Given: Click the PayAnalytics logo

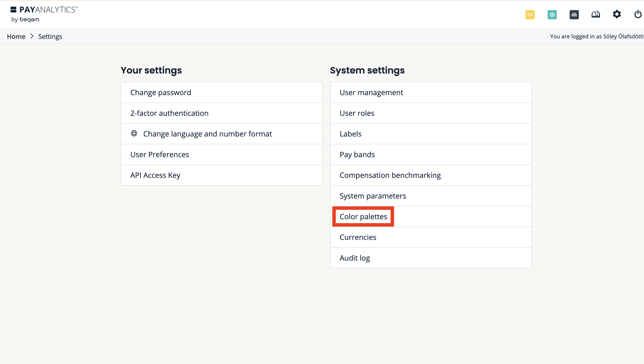Looking at the screenshot, I should click(44, 14).
